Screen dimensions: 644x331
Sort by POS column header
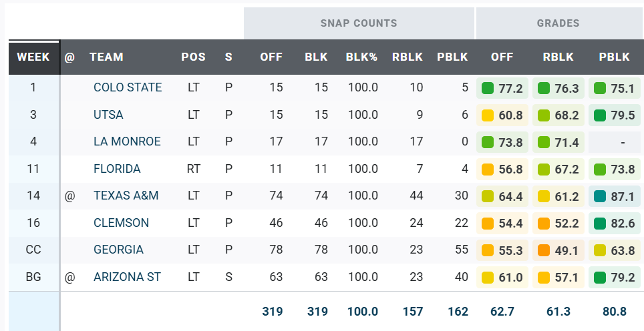point(194,57)
